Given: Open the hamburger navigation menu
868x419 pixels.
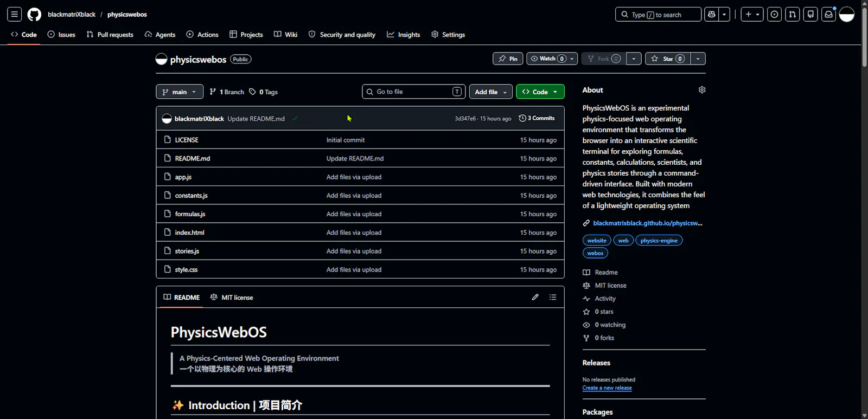Looking at the screenshot, I should pyautogui.click(x=15, y=15).
